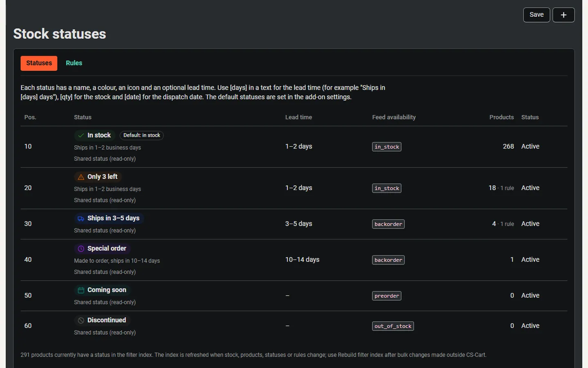Viewport: 588px width, 368px height.
Task: Click the backorder tag in Ships in 3–5 days row
Action: pyautogui.click(x=388, y=224)
